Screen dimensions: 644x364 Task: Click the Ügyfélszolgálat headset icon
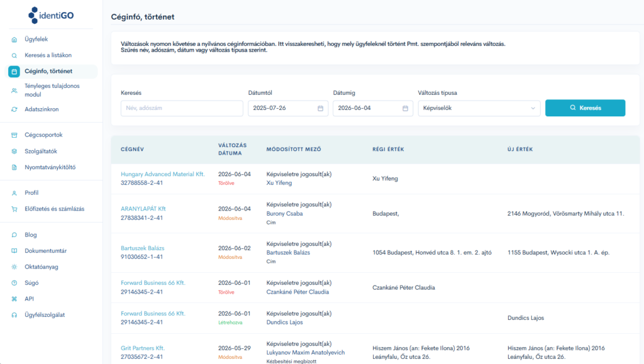click(x=14, y=315)
